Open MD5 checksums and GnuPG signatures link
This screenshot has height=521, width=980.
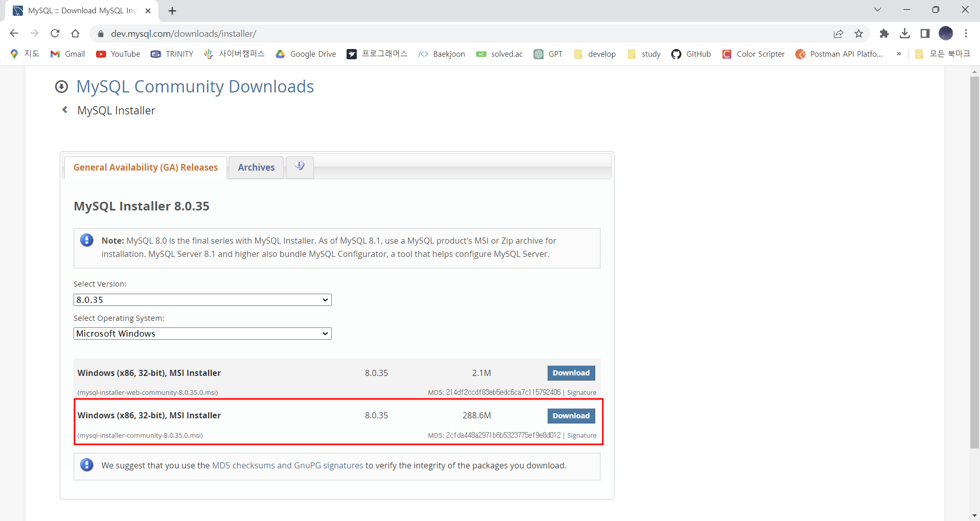point(287,465)
